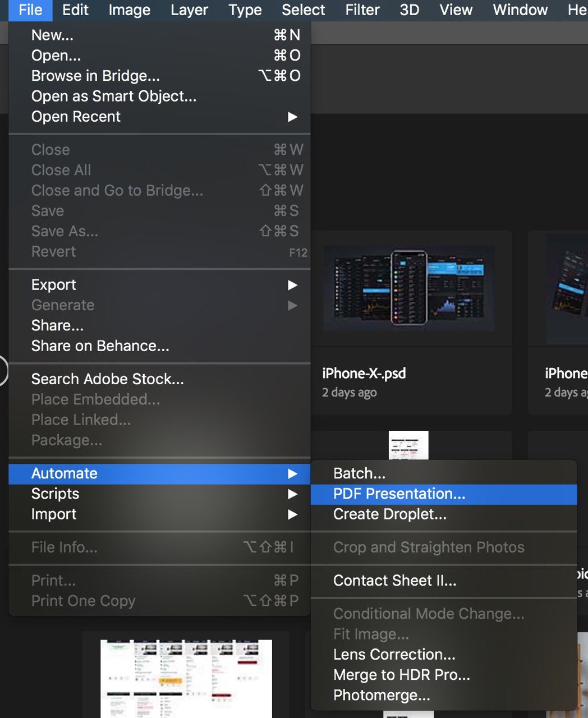Viewport: 588px width, 718px height.
Task: Open the Layer menu
Action: point(189,10)
